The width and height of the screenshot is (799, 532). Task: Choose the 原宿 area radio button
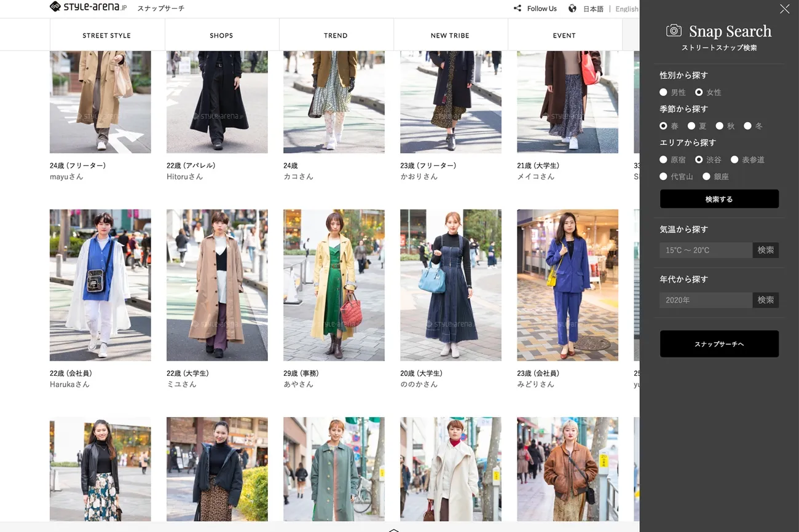[663, 160]
